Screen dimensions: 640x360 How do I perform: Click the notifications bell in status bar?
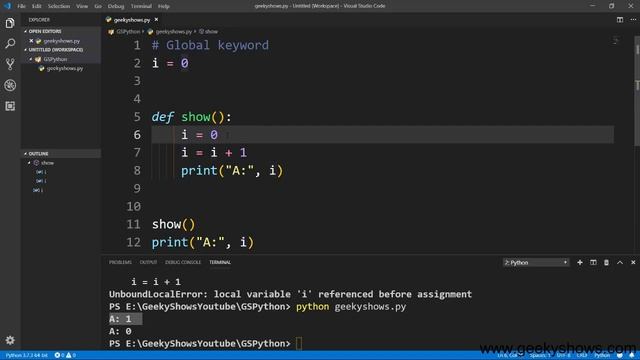631,356
